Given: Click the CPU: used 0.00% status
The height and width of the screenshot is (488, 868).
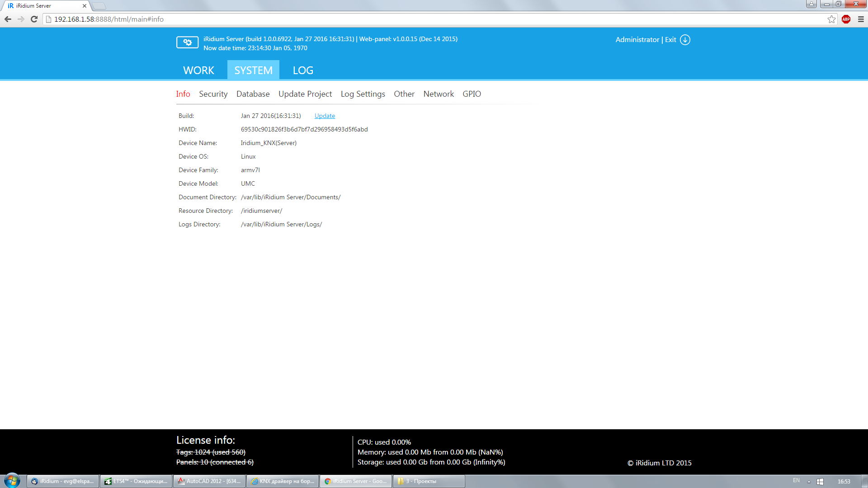Looking at the screenshot, I should tap(384, 442).
